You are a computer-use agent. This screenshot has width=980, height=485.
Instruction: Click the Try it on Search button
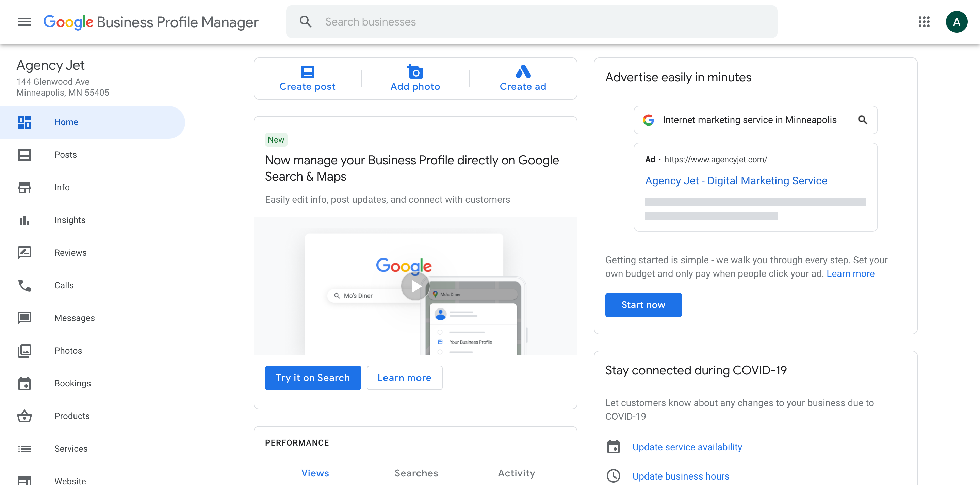313,378
